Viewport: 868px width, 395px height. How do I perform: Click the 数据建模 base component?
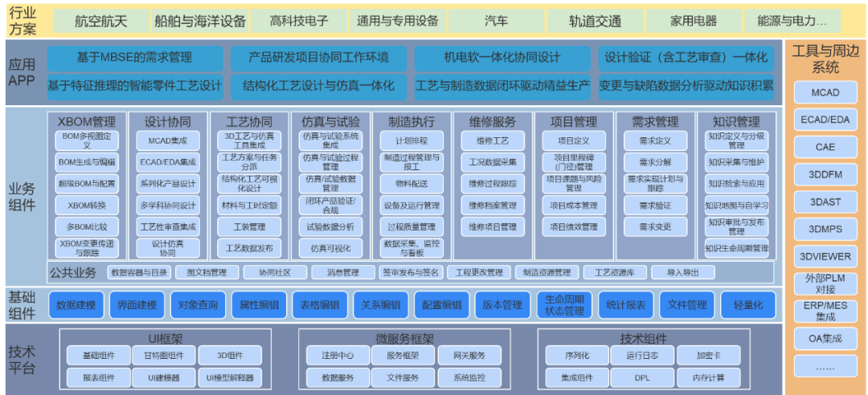pos(76,305)
